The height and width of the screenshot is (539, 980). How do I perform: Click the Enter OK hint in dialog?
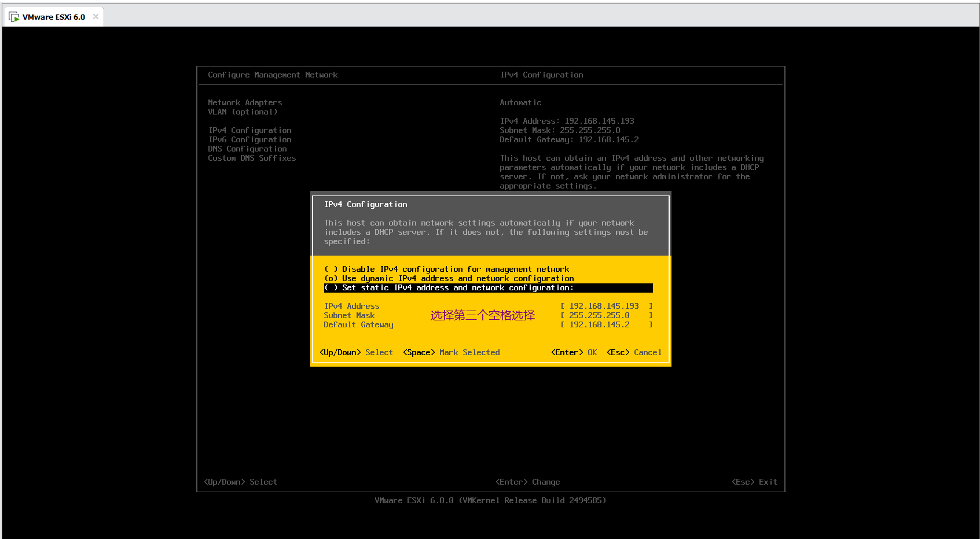coord(574,352)
